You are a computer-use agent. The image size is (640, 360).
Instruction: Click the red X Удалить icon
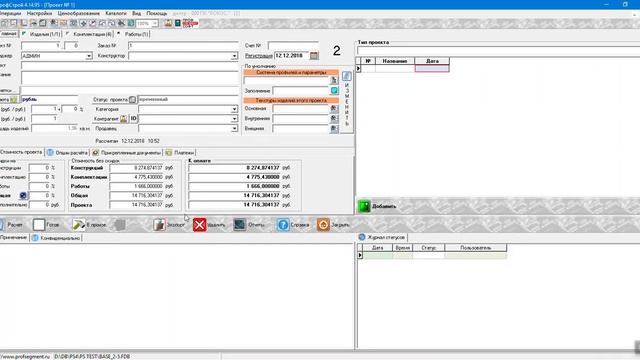click(x=200, y=224)
